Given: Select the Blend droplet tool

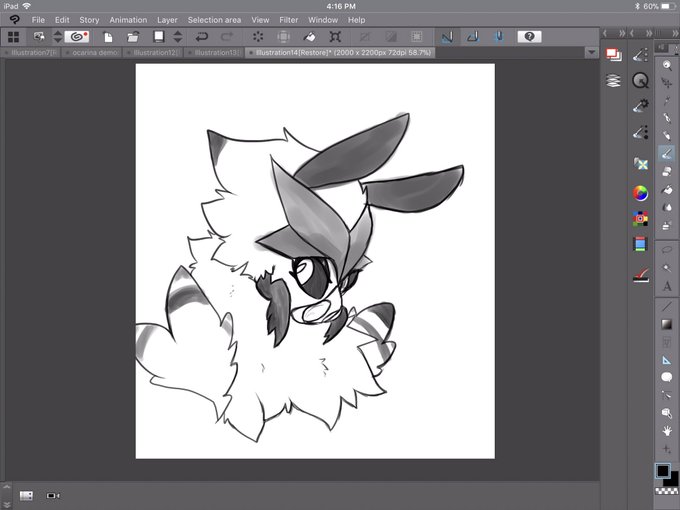Looking at the screenshot, I should [x=667, y=207].
